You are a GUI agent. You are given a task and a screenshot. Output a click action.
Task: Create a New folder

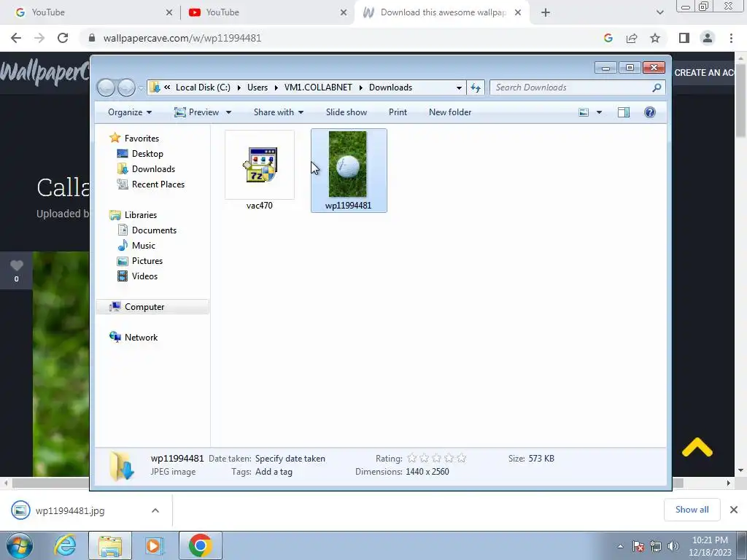tap(450, 112)
